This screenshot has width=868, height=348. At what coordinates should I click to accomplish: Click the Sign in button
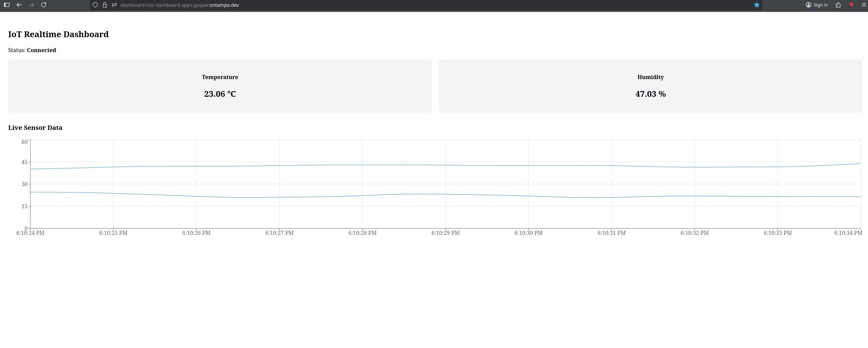817,5
